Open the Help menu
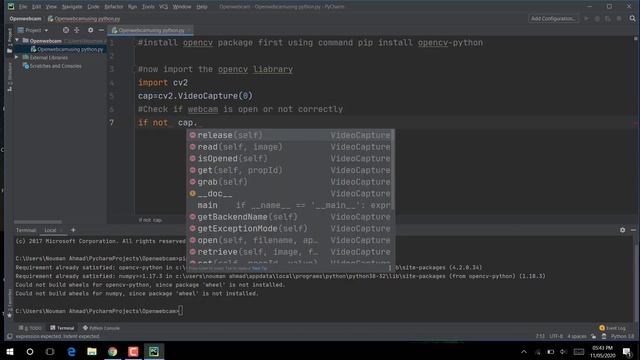The image size is (640, 360). pos(202,7)
